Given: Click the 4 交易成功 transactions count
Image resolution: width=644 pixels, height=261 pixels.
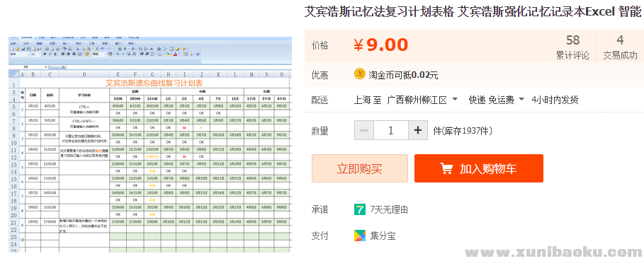Looking at the screenshot, I should 620,47.
